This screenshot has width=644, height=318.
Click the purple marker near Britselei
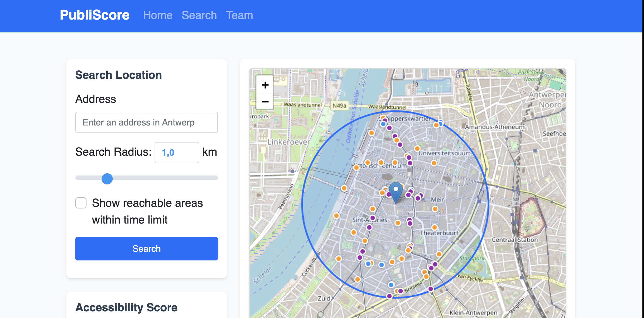coord(400,291)
